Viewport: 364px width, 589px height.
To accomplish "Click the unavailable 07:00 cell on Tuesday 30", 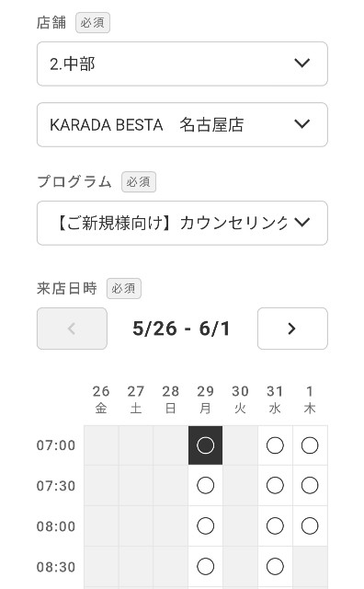I will point(240,445).
